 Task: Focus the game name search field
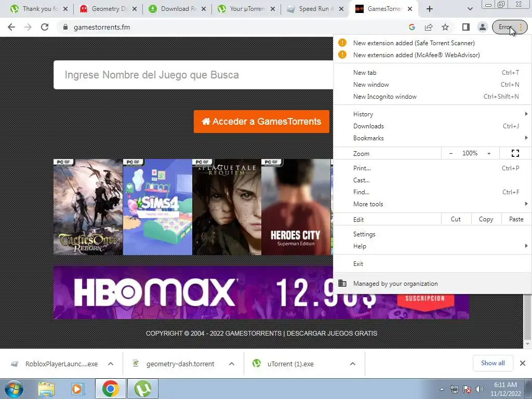click(193, 75)
